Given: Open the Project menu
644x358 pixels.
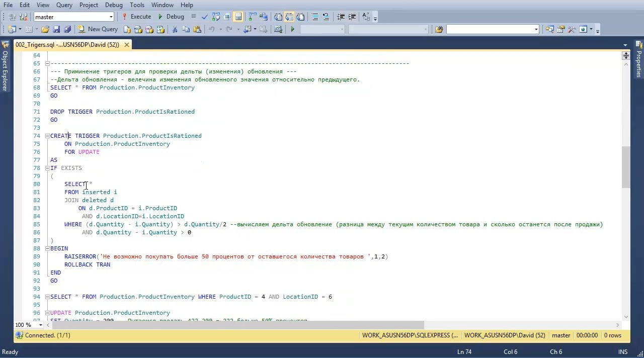Looking at the screenshot, I should (x=89, y=5).
